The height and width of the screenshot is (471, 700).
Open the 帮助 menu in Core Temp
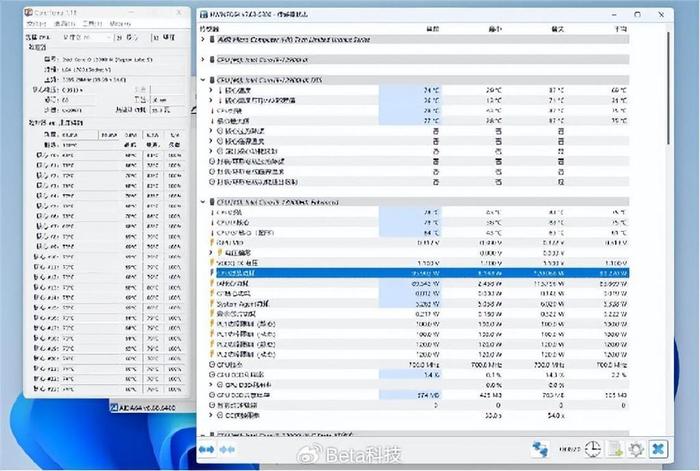click(x=120, y=23)
